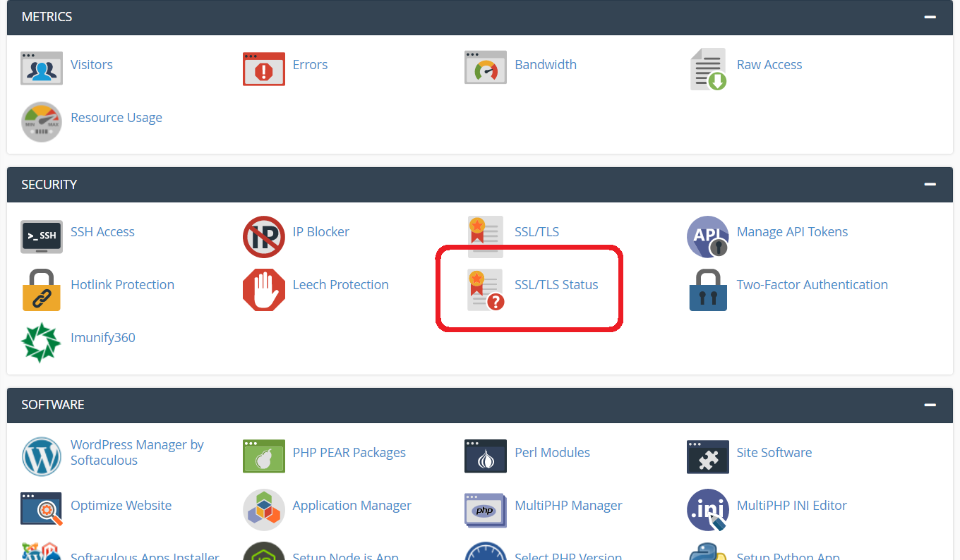Click the Bandwidth gauge icon
Screen dimensions: 960x560
(x=486, y=68)
